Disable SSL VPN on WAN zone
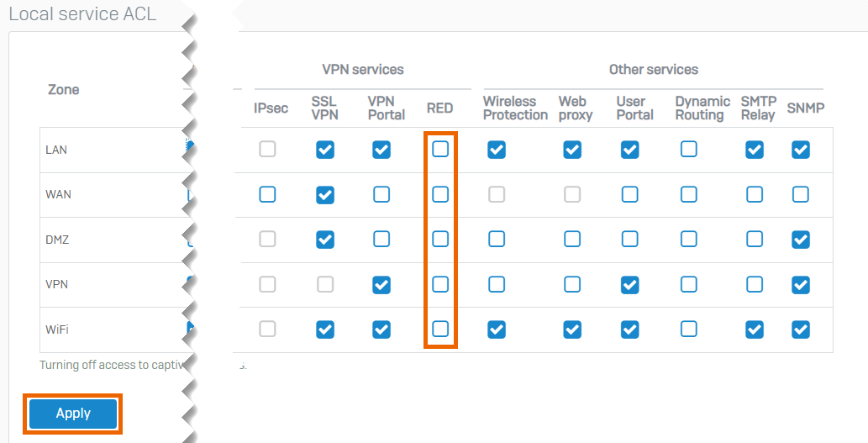 point(324,195)
